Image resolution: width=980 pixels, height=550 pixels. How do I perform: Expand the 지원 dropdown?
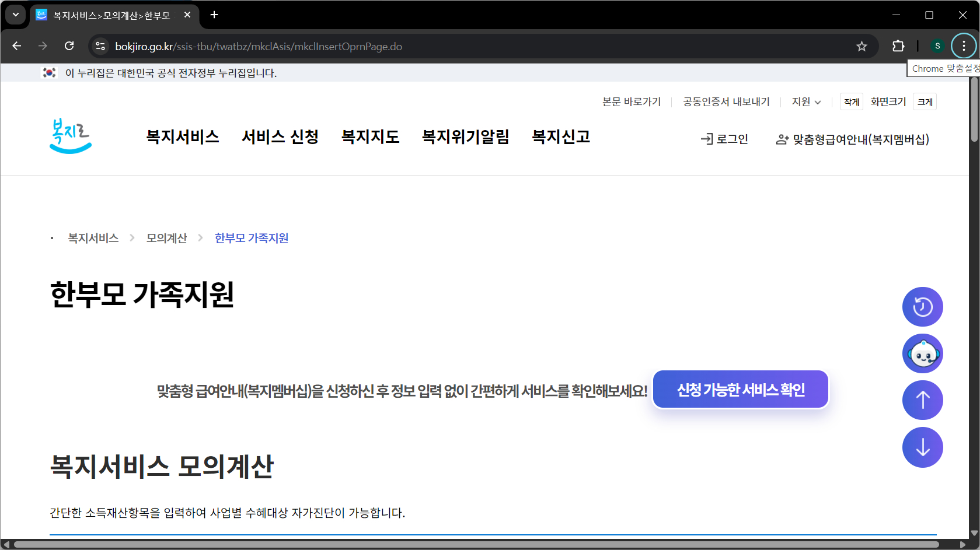tap(806, 102)
